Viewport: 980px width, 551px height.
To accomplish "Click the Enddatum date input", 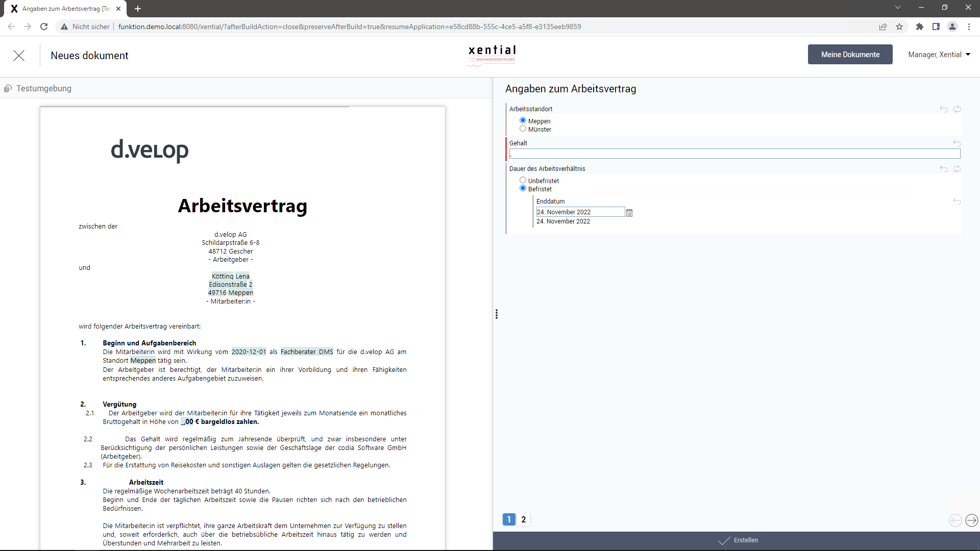I will [x=580, y=212].
